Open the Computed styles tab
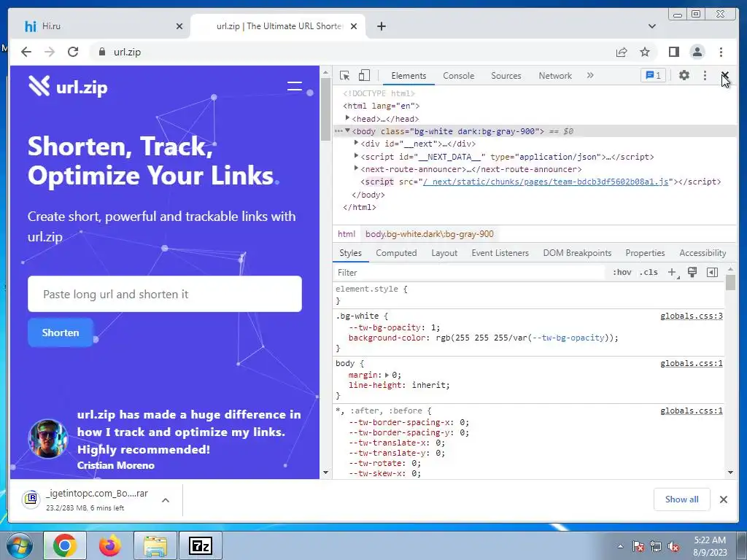 pyautogui.click(x=396, y=253)
